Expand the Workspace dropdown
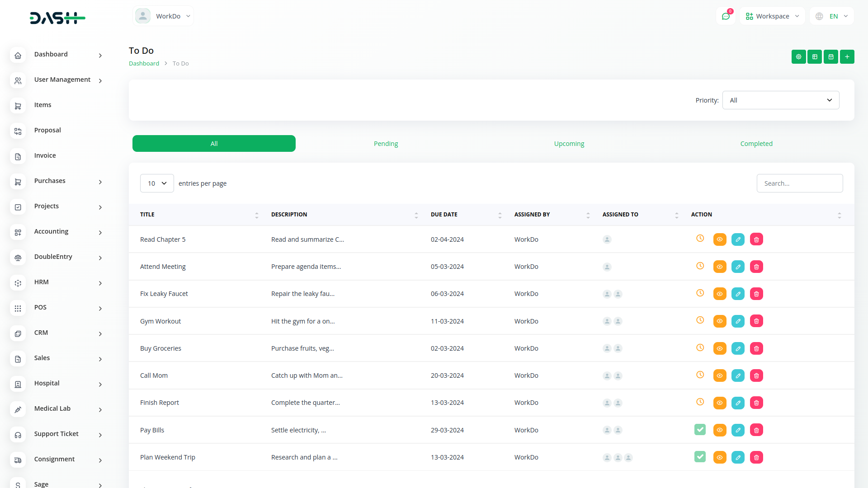868x488 pixels. pyautogui.click(x=772, y=16)
